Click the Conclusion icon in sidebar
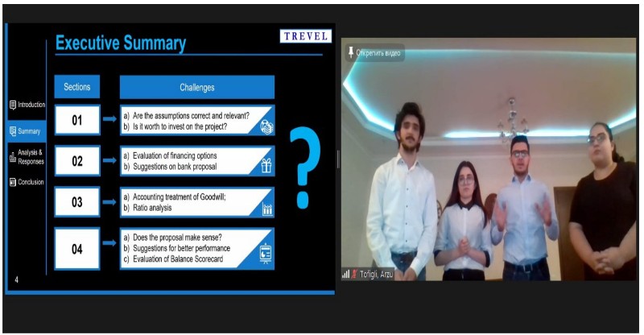644x335 pixels. pos(13,182)
